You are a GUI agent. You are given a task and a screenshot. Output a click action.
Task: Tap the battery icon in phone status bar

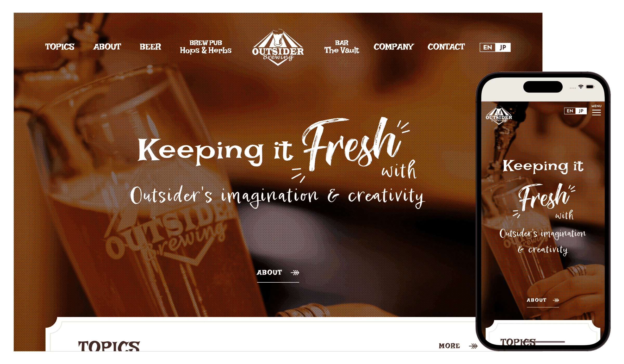[590, 87]
